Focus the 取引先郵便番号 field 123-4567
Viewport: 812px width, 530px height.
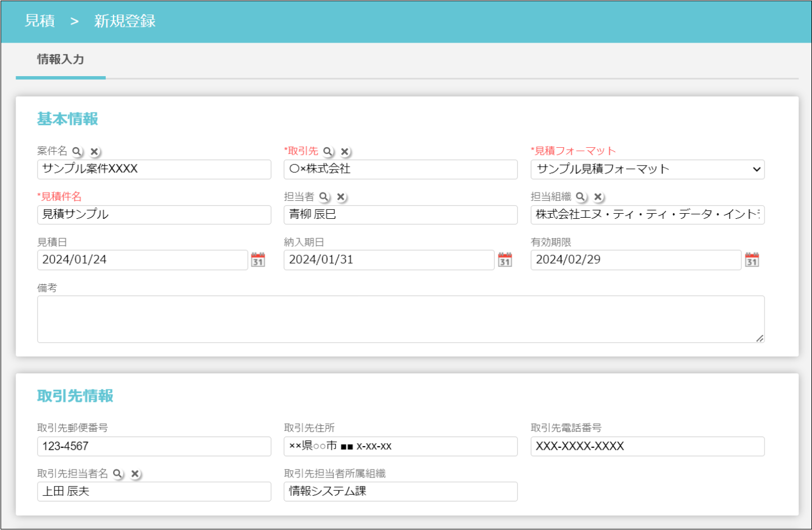point(154,446)
